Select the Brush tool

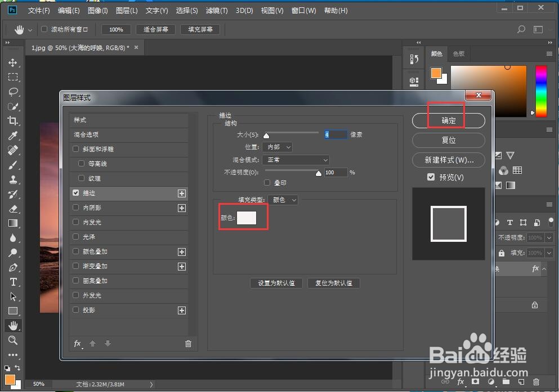pos(14,165)
